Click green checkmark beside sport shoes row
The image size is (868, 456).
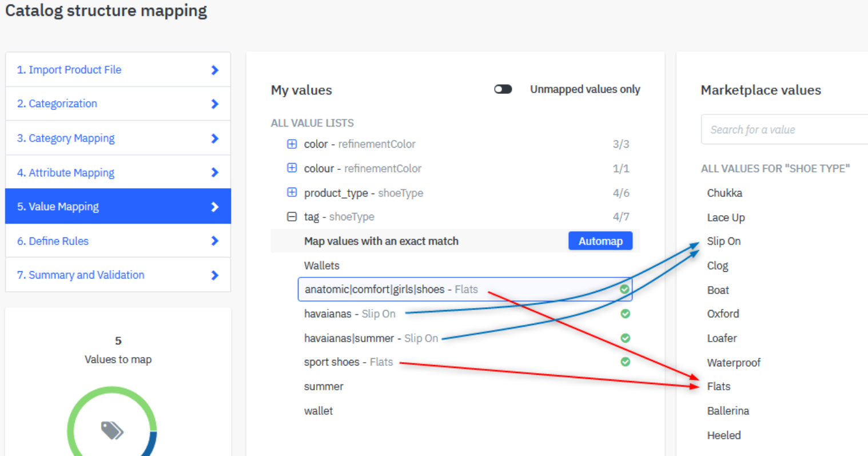pyautogui.click(x=625, y=362)
